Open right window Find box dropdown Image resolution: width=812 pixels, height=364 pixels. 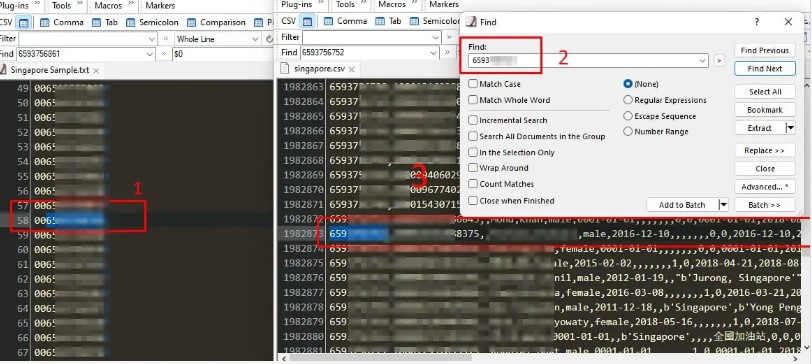[434, 52]
